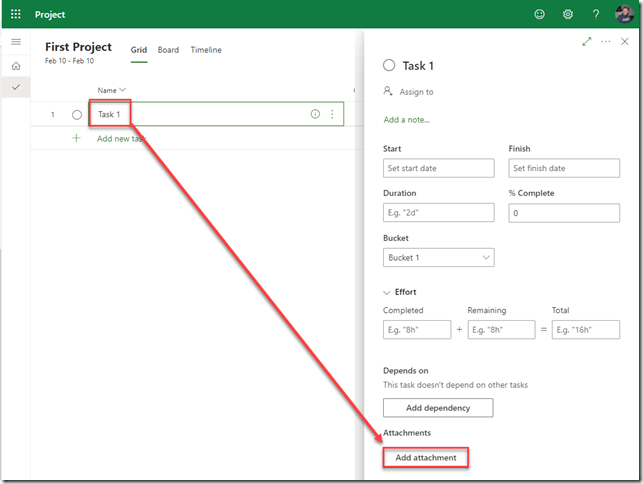Click Add new task row
This screenshot has height=484, width=643.
coord(121,139)
